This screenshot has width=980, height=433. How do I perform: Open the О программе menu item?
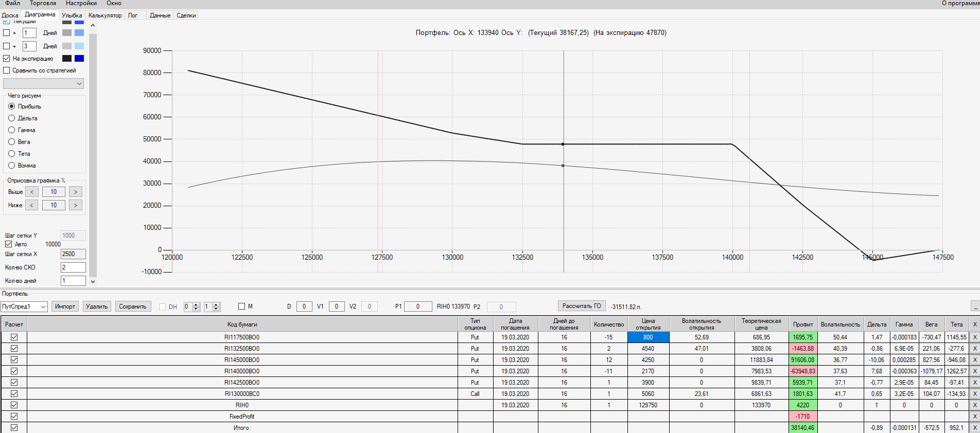960,4
